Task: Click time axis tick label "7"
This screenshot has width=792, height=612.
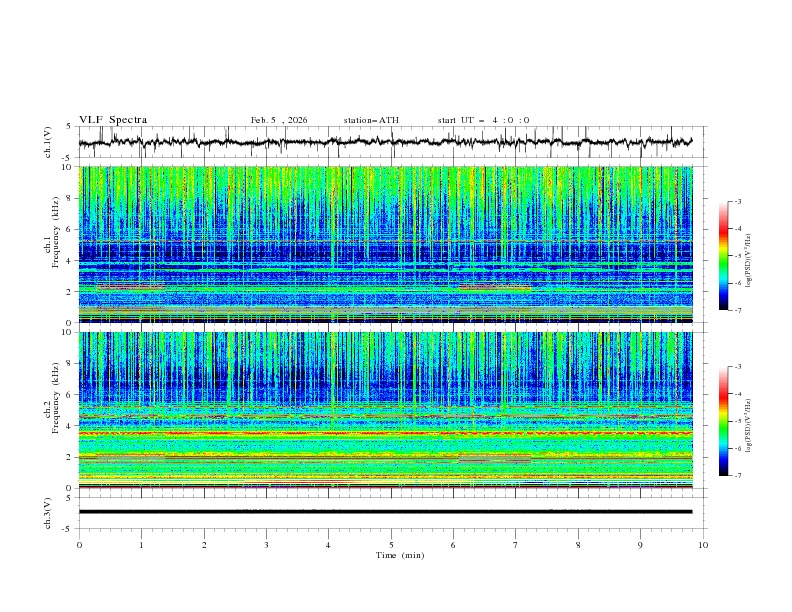Action: (x=516, y=545)
